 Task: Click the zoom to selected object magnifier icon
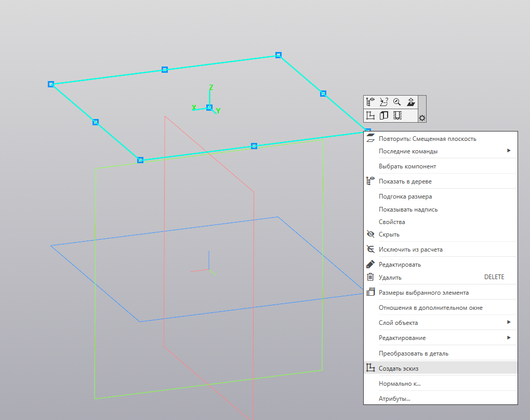(x=397, y=102)
